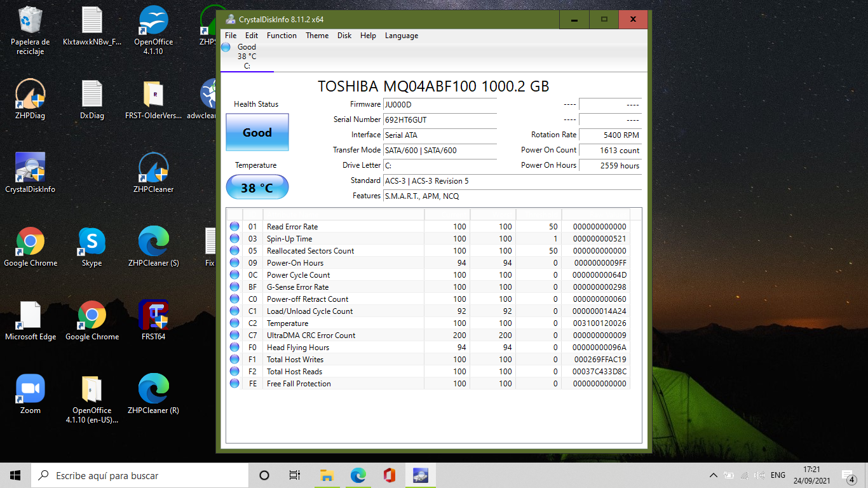
Task: Select the FRST-OlderVers archive on desktop
Action: [153, 98]
